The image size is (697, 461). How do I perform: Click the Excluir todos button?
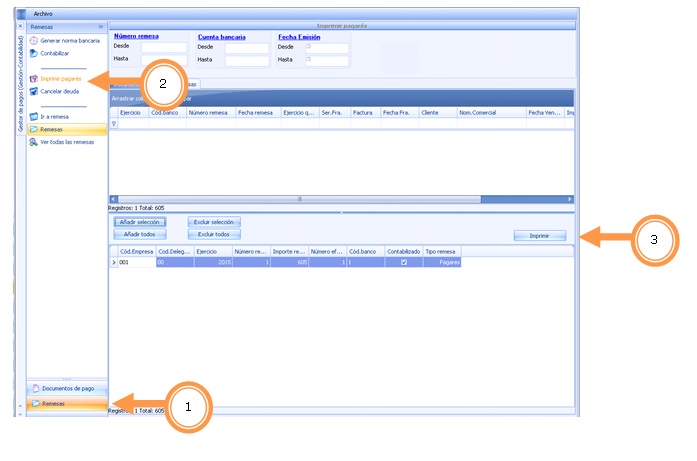click(x=214, y=234)
